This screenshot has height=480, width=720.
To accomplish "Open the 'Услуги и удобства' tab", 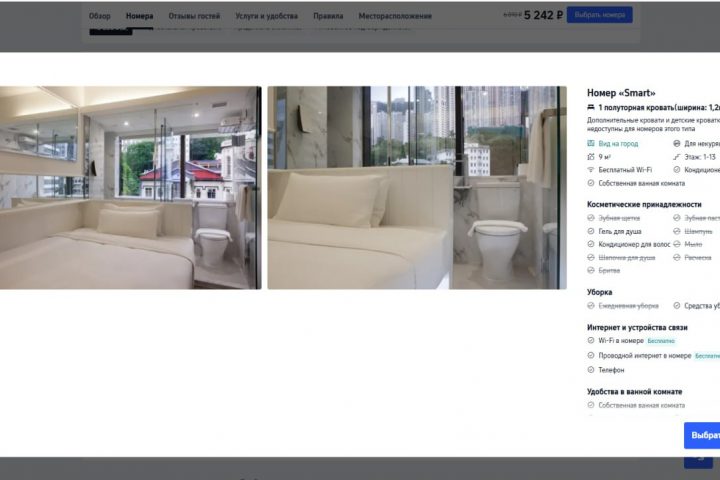I will pyautogui.click(x=266, y=16).
